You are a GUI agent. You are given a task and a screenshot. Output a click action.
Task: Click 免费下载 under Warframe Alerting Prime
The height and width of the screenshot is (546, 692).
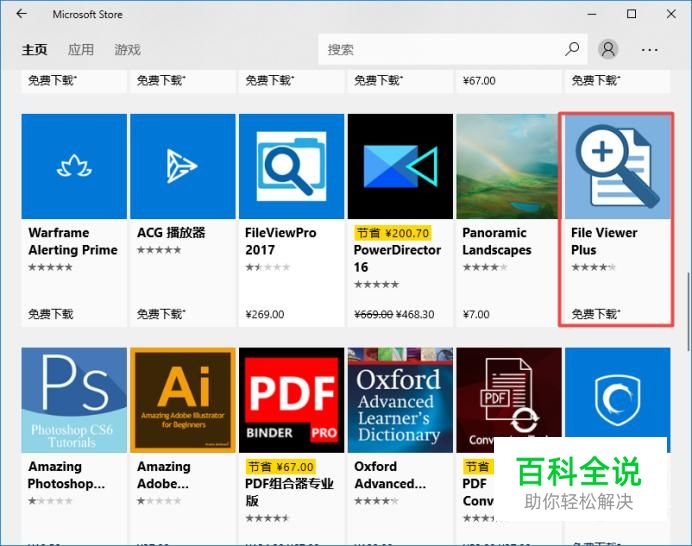pos(50,314)
